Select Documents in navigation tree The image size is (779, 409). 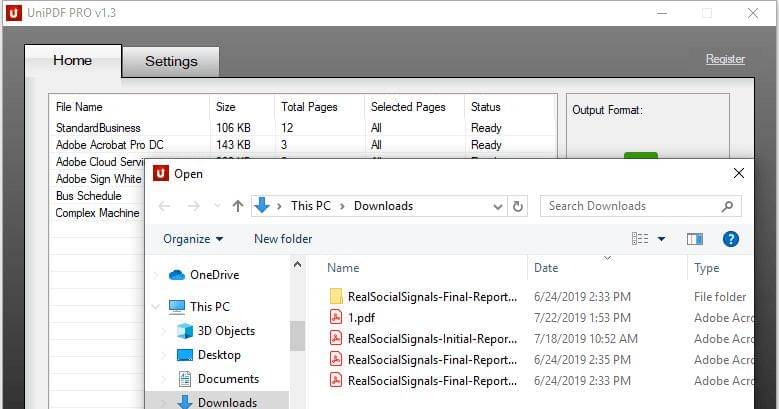tap(229, 379)
